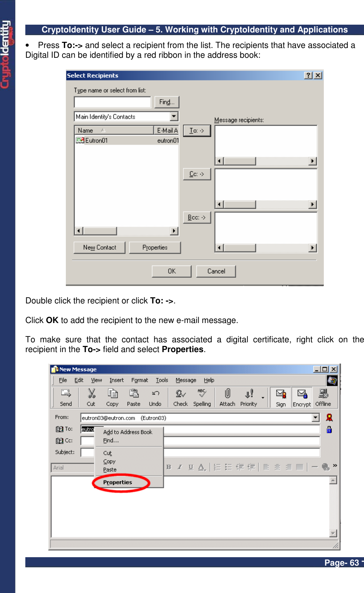
Task: Toggle Bold formatting button
Action: coord(169,467)
